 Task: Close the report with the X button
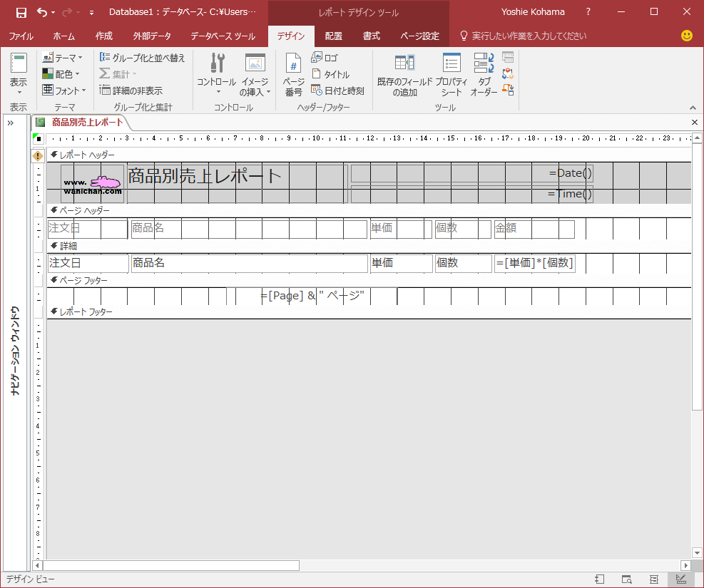(695, 123)
